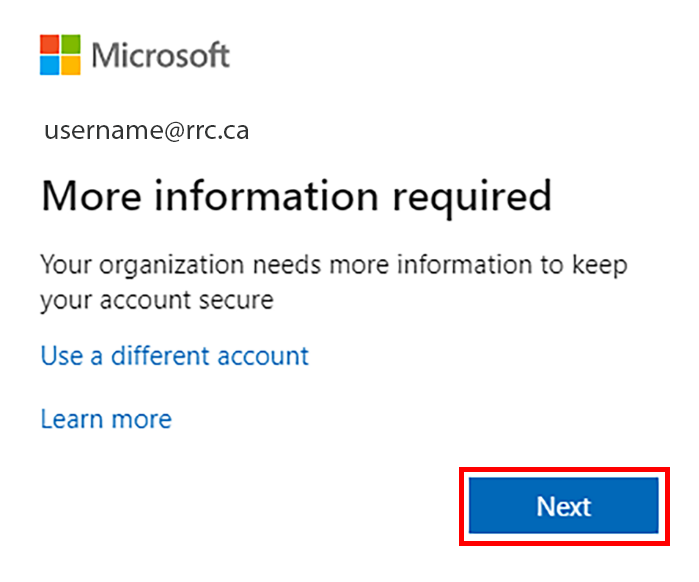
Task: Follow the 'Learn more' link
Action: pyautogui.click(x=106, y=418)
